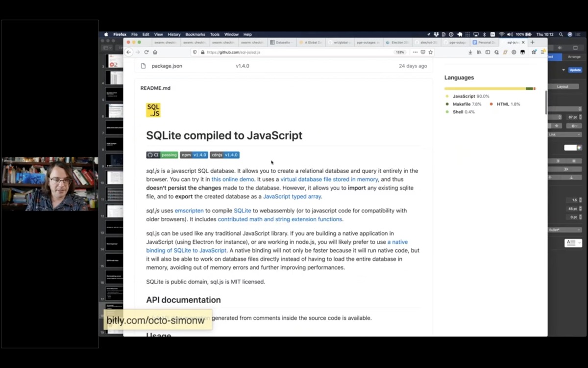Click the Wi-Fi status icon
This screenshot has height=368, width=588.
tap(502, 34)
